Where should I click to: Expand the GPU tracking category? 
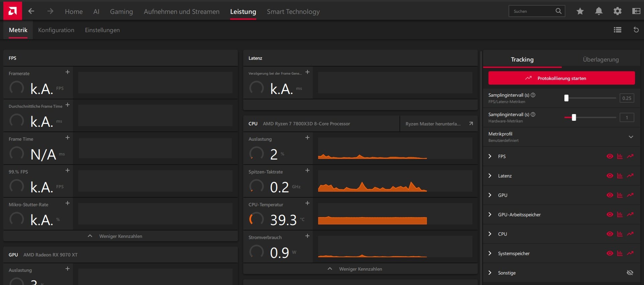point(490,195)
